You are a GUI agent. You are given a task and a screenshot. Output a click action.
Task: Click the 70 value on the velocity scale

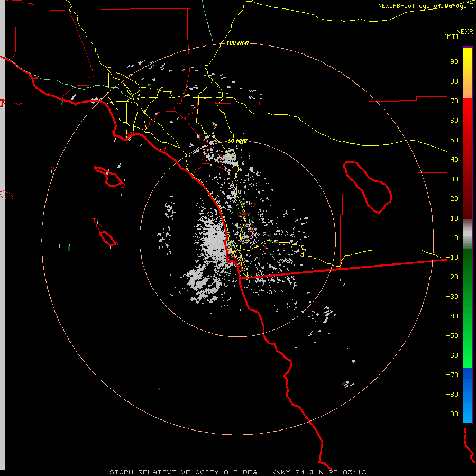454,101
